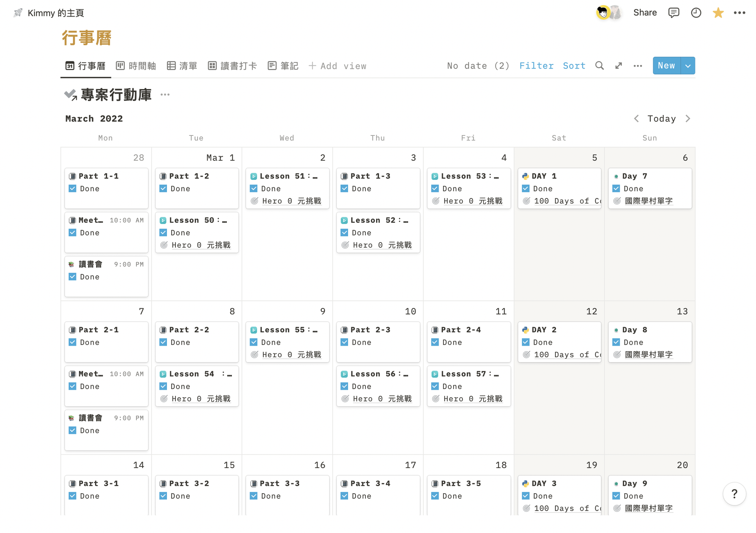Click the favorite star icon
Image resolution: width=756 pixels, height=533 pixels.
[718, 13]
